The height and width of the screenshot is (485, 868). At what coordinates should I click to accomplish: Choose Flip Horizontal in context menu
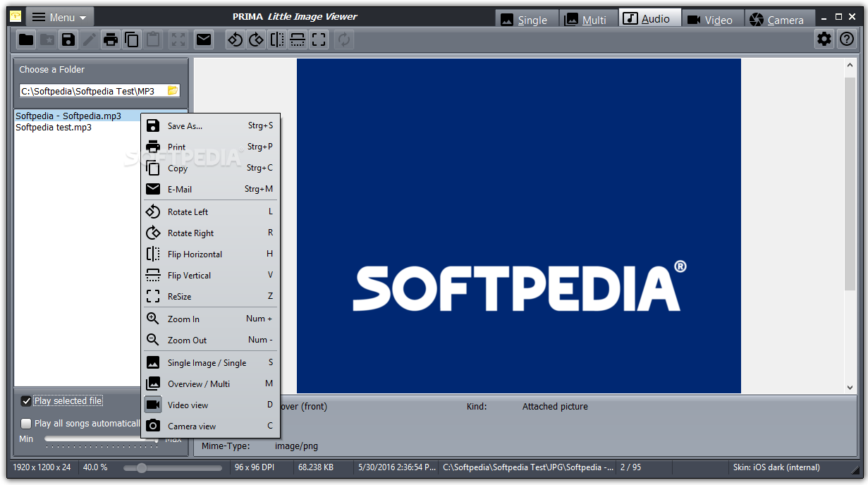pyautogui.click(x=210, y=254)
